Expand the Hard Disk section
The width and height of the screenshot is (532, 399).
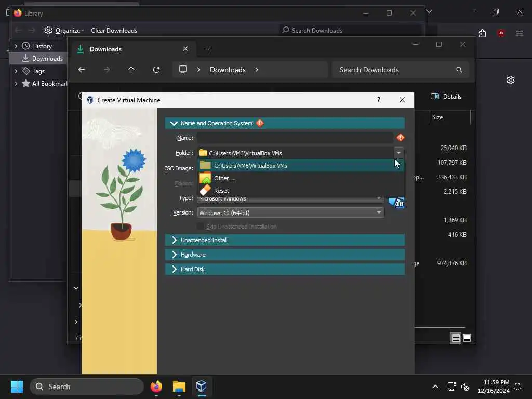coord(285,269)
